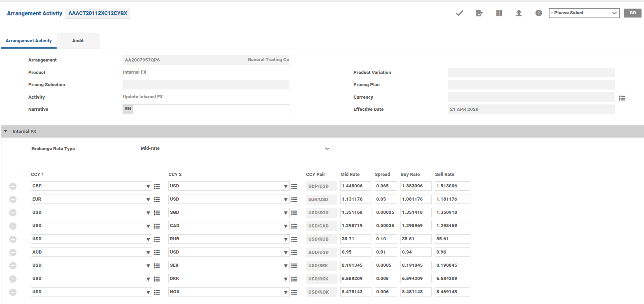Click the Spread field for USD/CAD
The height and width of the screenshot is (304, 644).
click(385, 226)
